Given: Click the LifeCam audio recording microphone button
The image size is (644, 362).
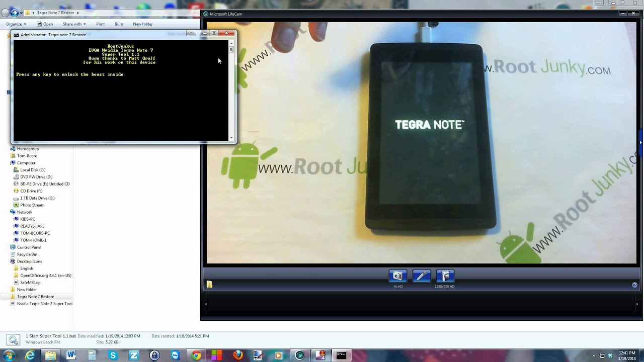Looking at the screenshot, I should click(x=422, y=276).
